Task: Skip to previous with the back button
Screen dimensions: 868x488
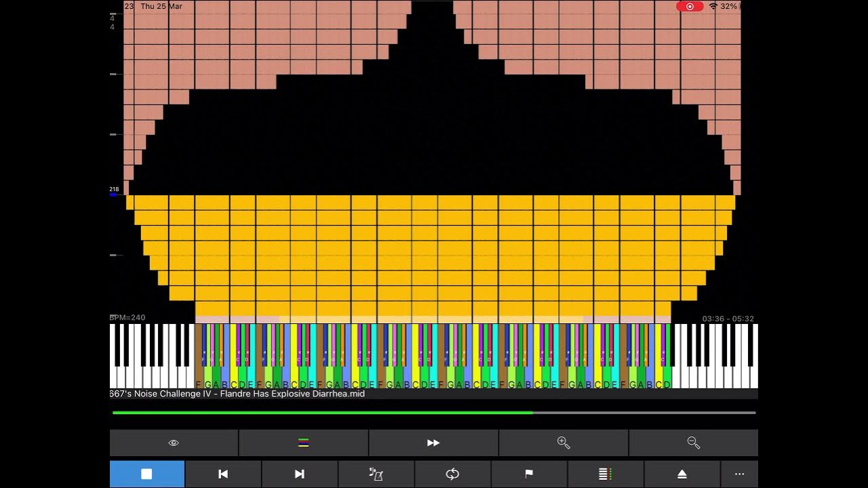Action: [223, 474]
